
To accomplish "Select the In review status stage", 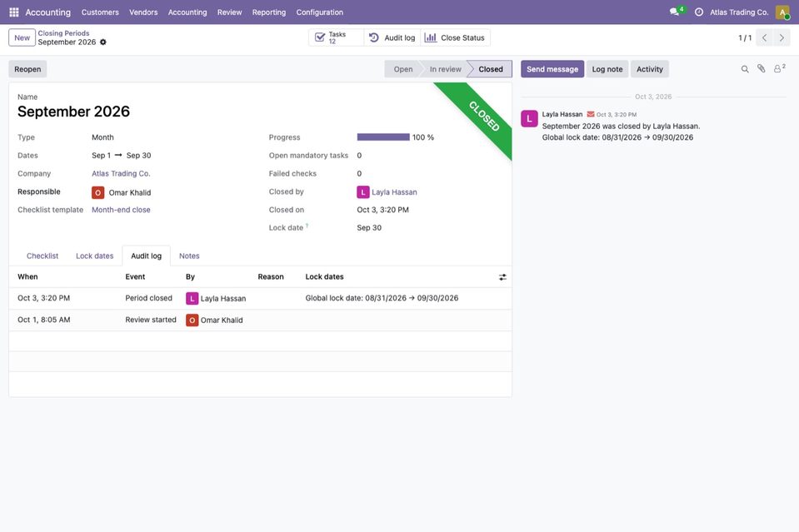I will [x=445, y=69].
